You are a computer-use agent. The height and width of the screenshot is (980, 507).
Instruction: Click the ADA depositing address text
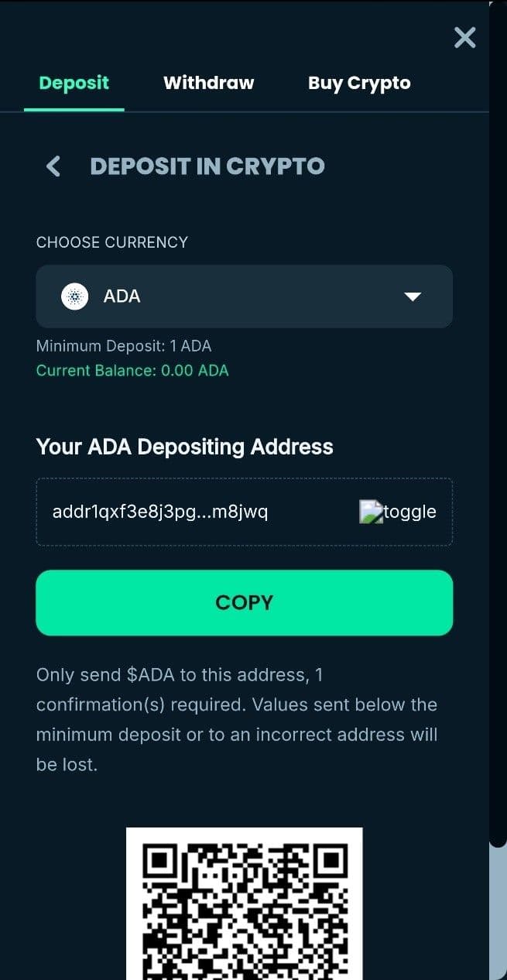(160, 512)
